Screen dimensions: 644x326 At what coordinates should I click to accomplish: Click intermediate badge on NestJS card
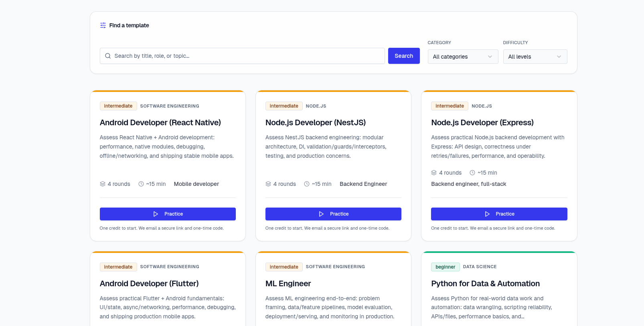pos(284,106)
